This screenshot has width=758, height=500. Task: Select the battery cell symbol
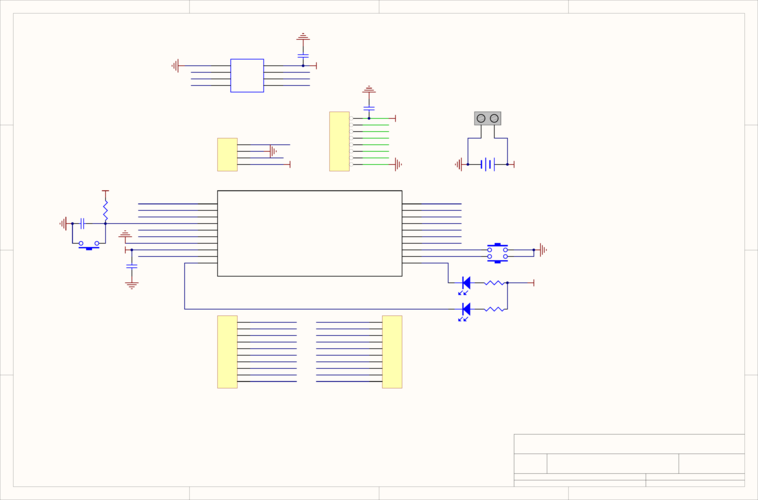click(x=487, y=164)
